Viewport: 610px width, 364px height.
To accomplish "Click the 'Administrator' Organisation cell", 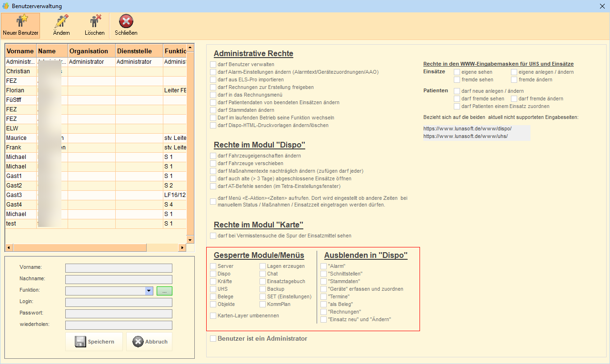I will pos(91,62).
